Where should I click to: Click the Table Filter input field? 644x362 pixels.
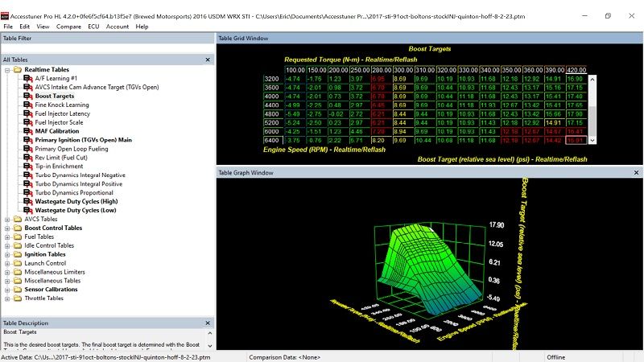[x=107, y=48]
